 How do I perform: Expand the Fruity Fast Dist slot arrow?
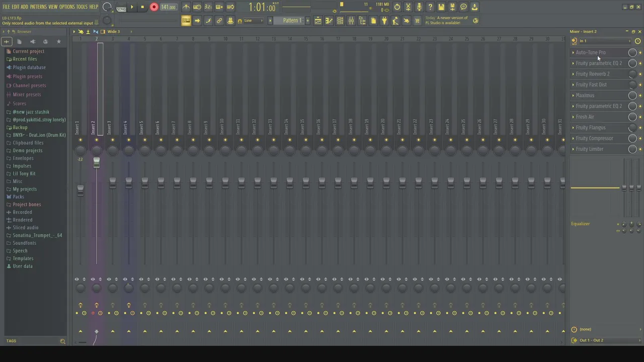573,84
